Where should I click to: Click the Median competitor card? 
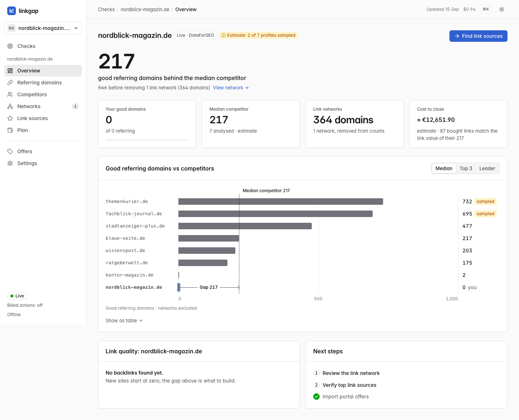(251, 124)
